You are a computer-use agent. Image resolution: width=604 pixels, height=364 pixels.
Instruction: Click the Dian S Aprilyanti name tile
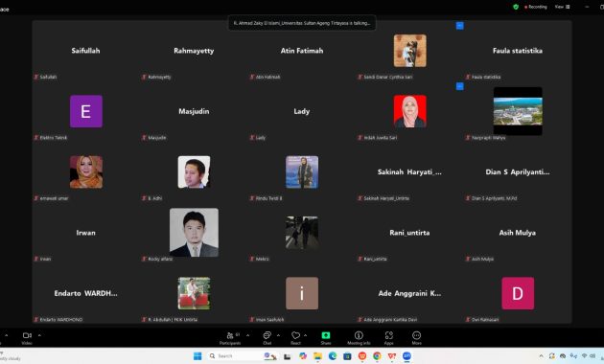click(518, 172)
